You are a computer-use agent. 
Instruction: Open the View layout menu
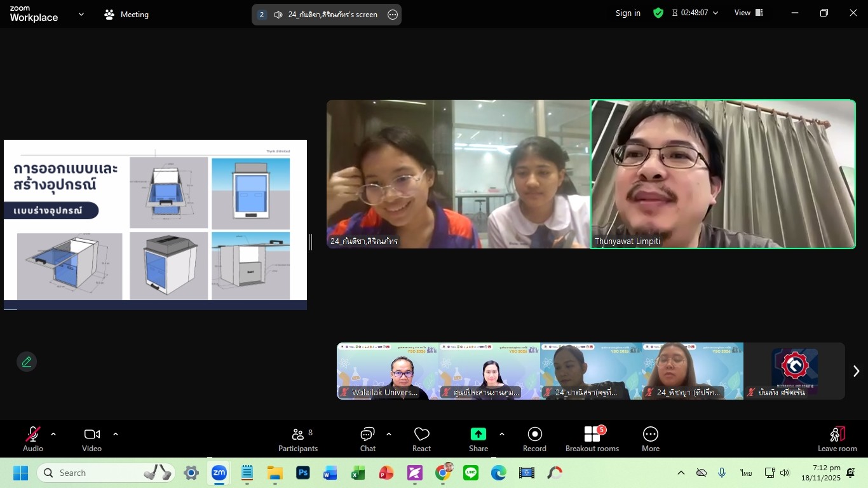point(748,13)
